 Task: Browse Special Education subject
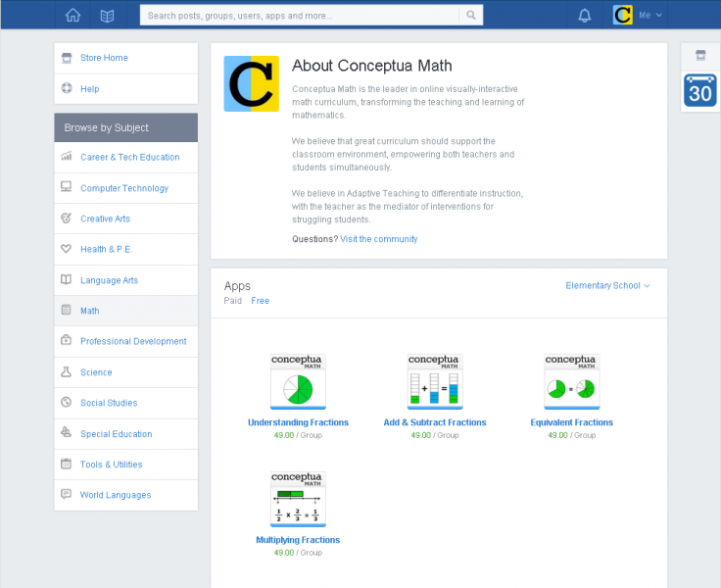tap(116, 434)
